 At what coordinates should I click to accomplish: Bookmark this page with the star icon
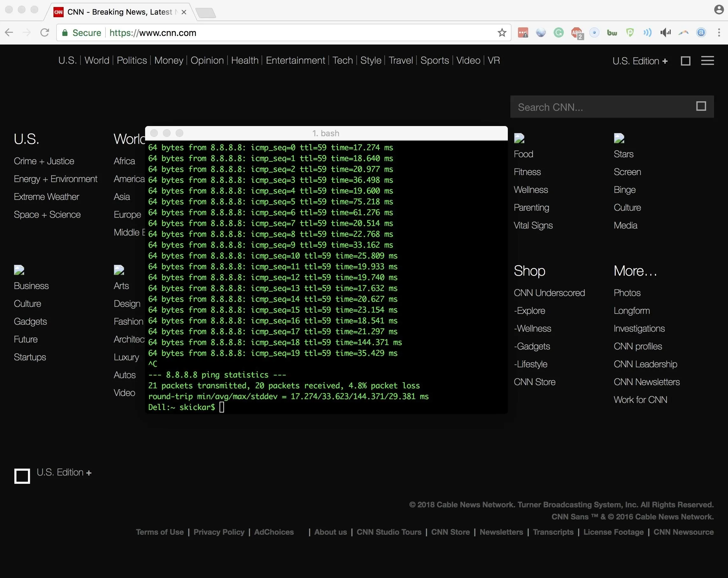pyautogui.click(x=502, y=33)
